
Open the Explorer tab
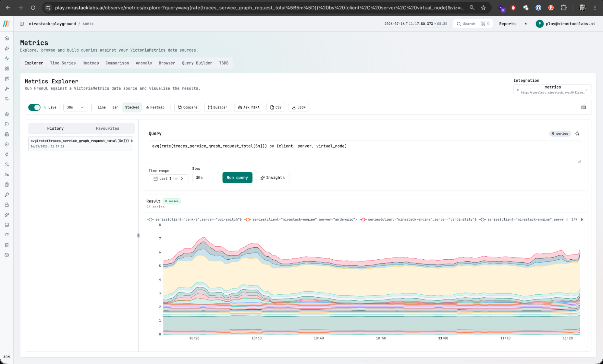pos(34,63)
